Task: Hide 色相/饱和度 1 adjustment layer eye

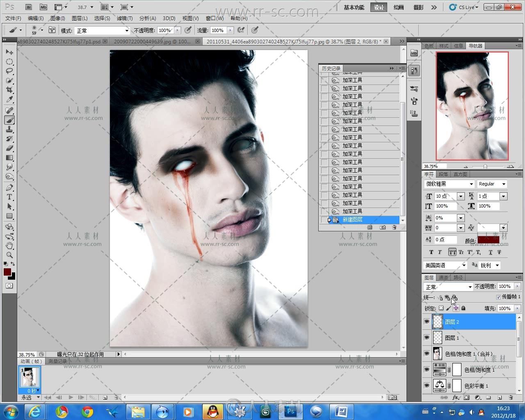Action: coord(427,370)
